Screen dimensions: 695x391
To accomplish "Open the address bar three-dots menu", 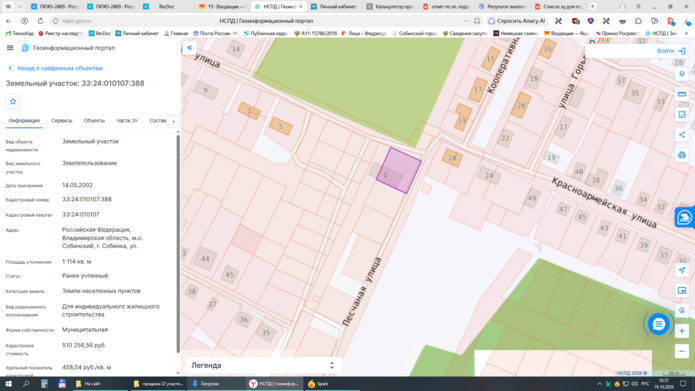I will pyautogui.click(x=467, y=21).
